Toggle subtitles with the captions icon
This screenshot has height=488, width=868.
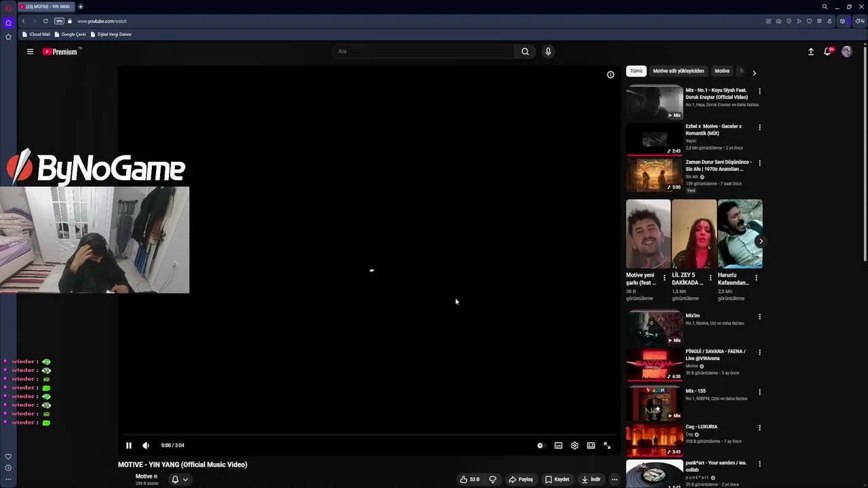[558, 445]
